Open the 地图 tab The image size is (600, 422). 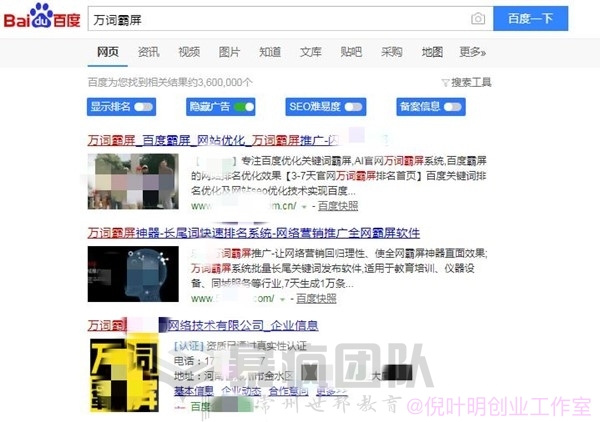click(432, 52)
